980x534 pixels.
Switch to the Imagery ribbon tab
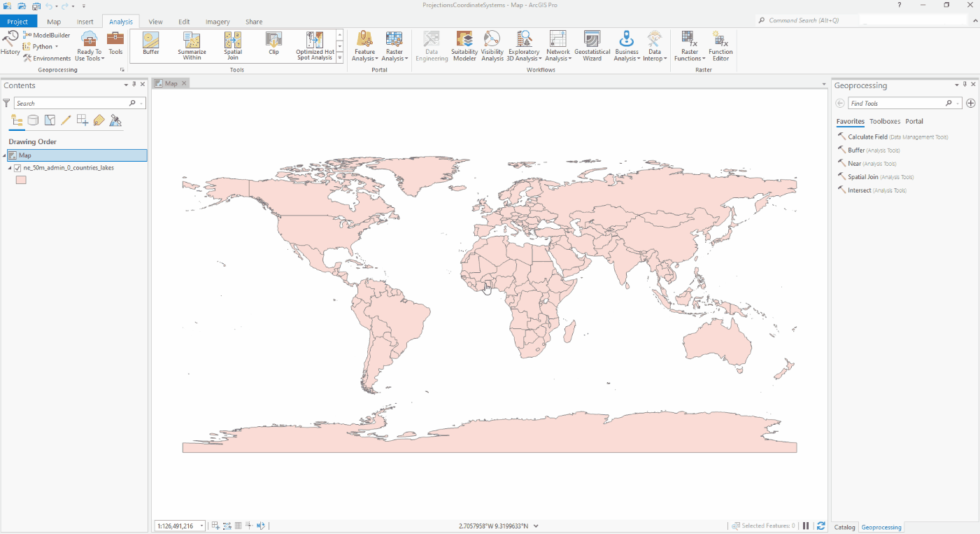[218, 21]
